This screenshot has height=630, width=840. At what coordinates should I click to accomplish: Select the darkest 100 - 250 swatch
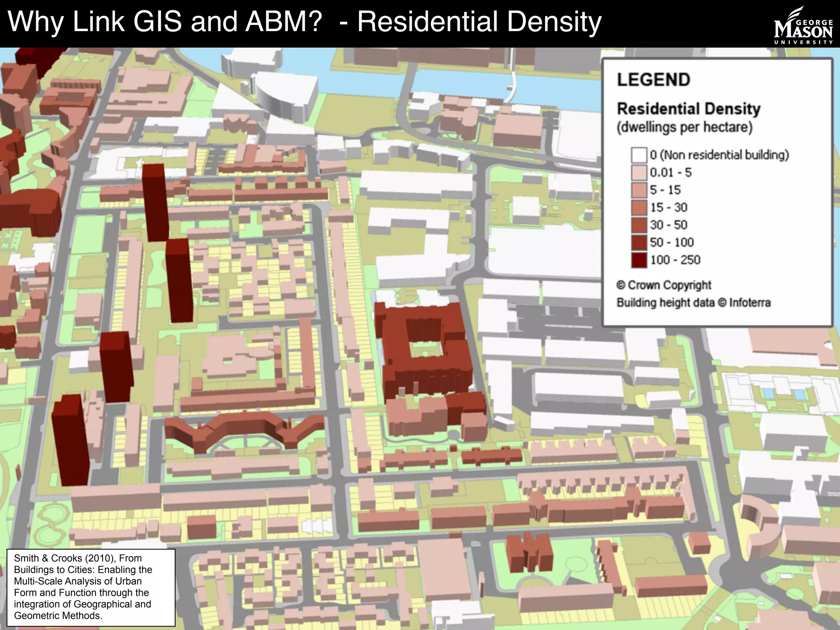pos(639,260)
